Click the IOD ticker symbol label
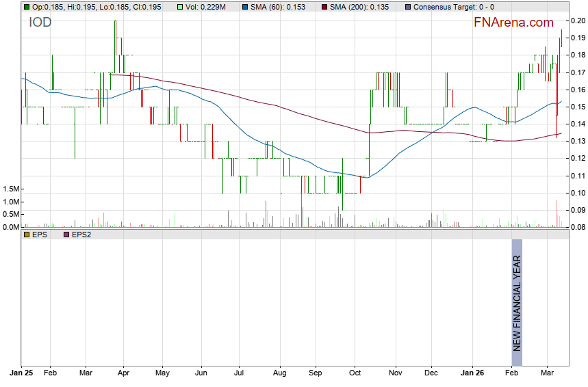The image size is (588, 387). 40,23
